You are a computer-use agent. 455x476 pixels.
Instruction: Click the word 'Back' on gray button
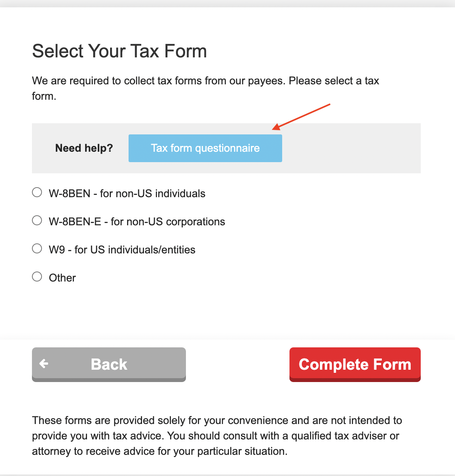pos(109,364)
